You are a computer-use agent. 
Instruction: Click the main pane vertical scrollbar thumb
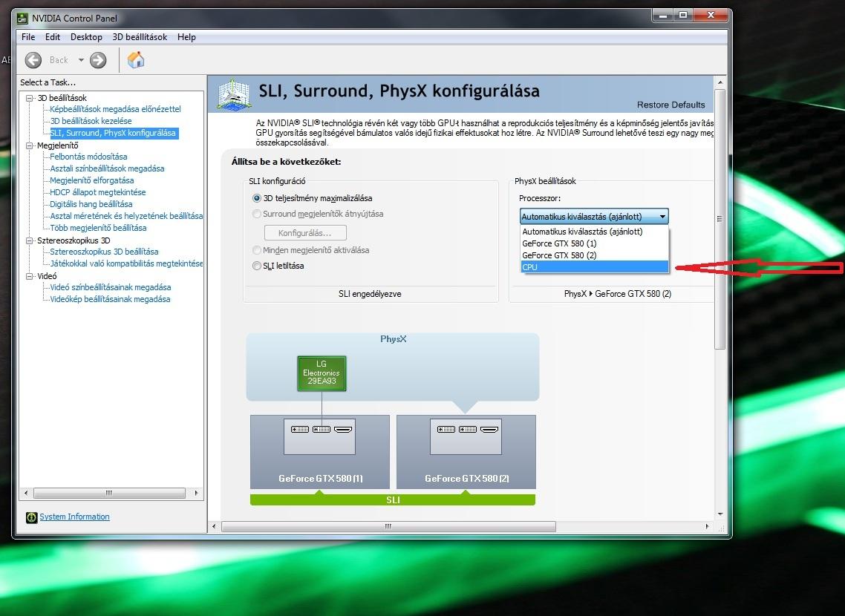coord(720,219)
